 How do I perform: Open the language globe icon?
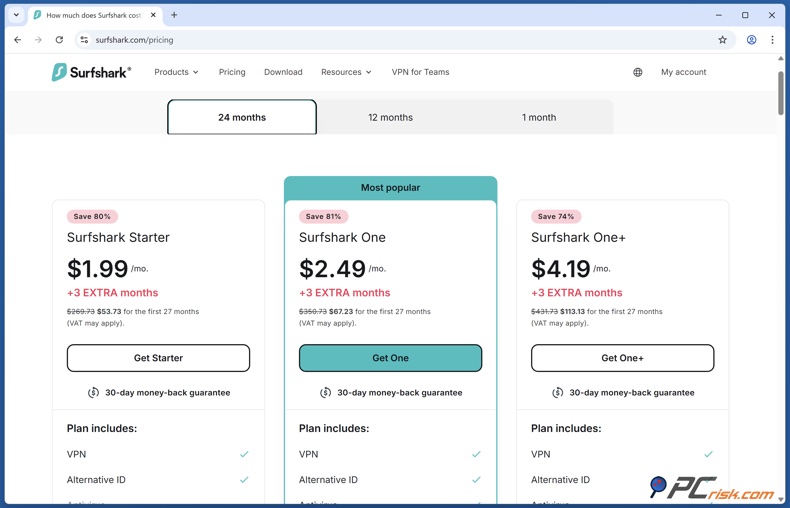tap(637, 72)
